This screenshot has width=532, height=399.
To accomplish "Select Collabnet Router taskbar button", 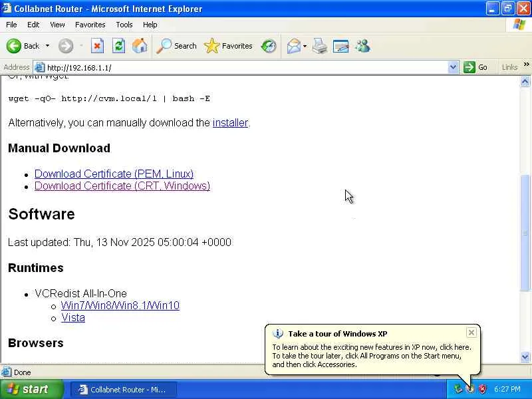I will click(x=124, y=390).
